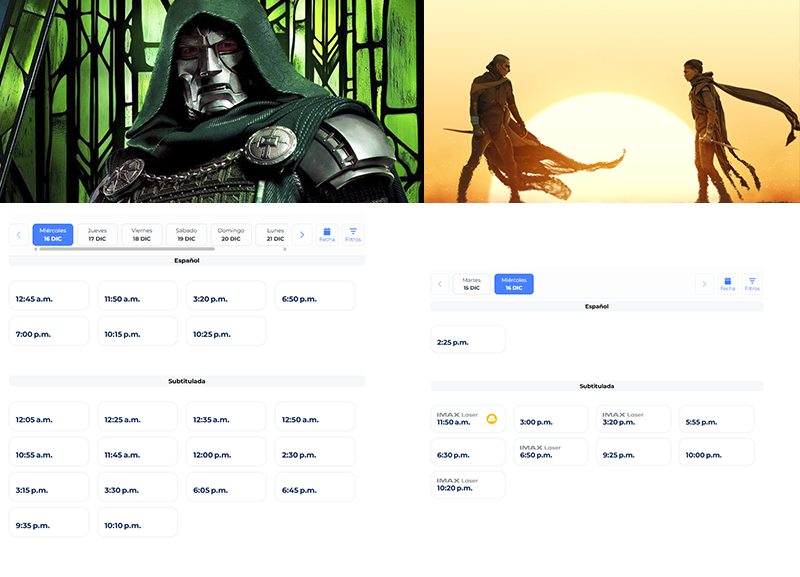This screenshot has height=577, width=800.
Task: Open the Fecha calendar icon in the Dune schedule
Action: [728, 284]
